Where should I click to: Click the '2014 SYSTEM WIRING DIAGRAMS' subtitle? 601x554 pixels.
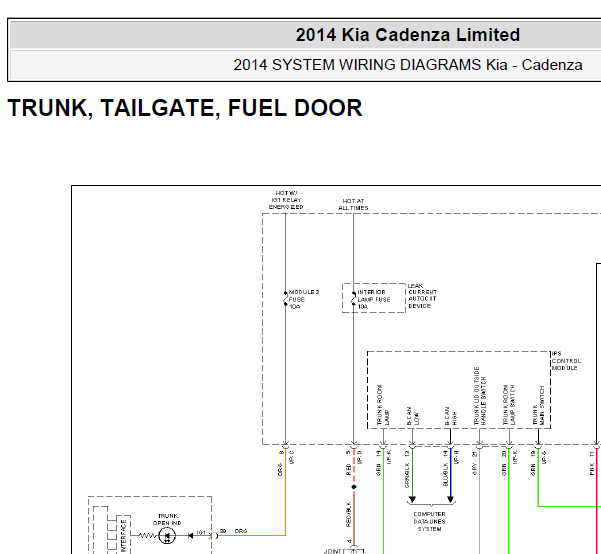(x=407, y=65)
